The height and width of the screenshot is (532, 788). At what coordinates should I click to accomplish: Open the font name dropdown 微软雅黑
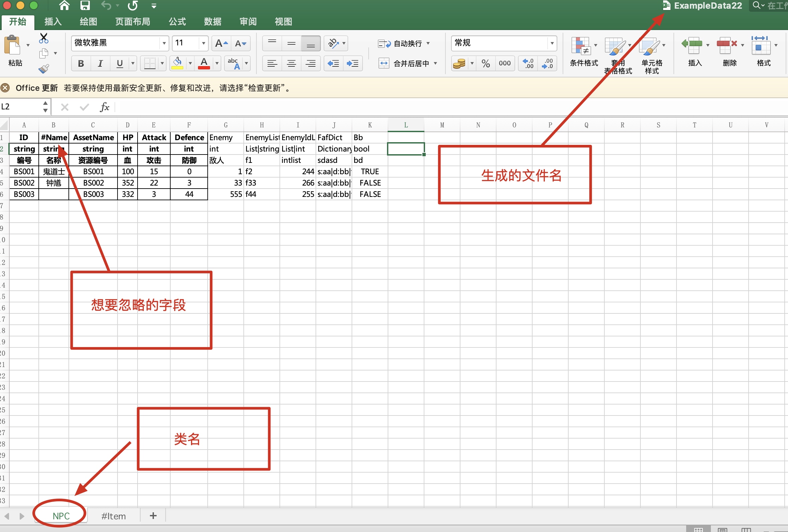164,43
